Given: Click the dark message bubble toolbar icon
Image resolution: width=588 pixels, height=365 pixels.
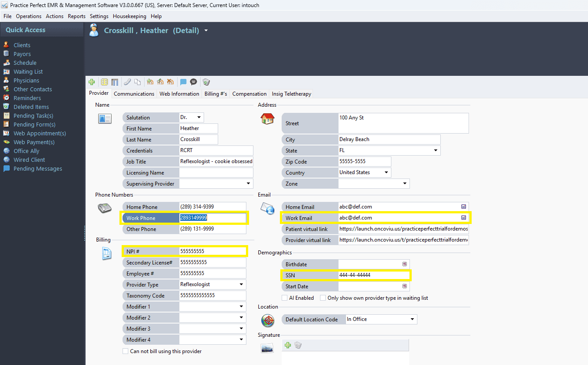Looking at the screenshot, I should [x=193, y=82].
